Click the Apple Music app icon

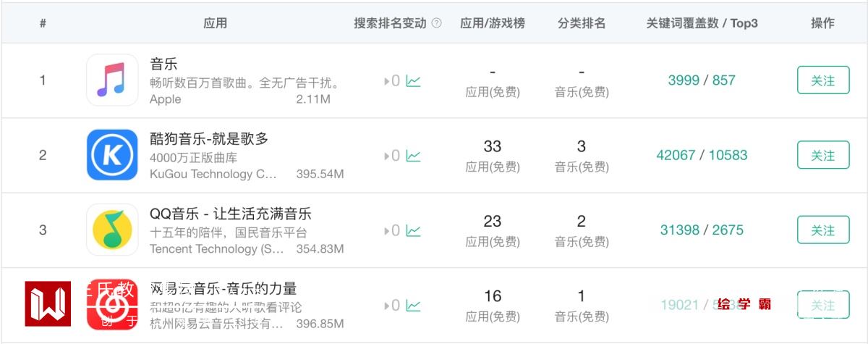point(112,80)
